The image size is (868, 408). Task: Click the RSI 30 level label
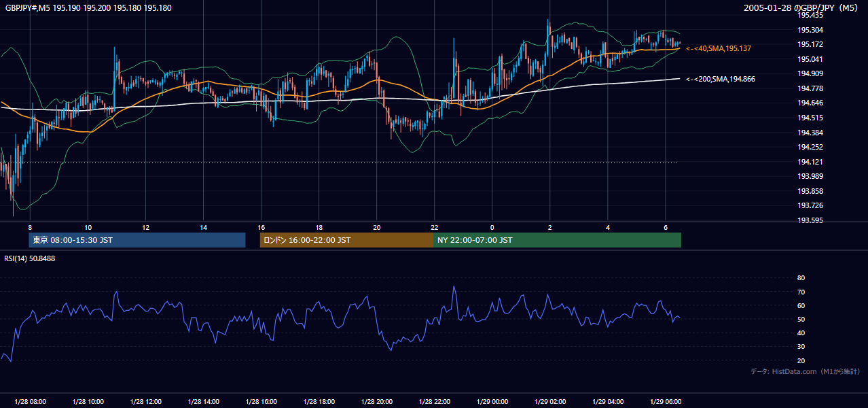point(801,346)
